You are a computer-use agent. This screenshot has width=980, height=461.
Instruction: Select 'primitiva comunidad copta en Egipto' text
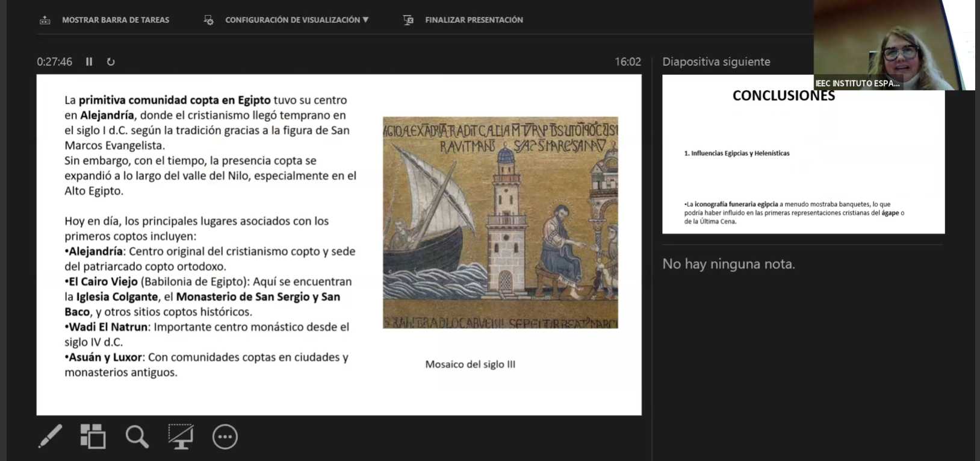[x=175, y=100]
